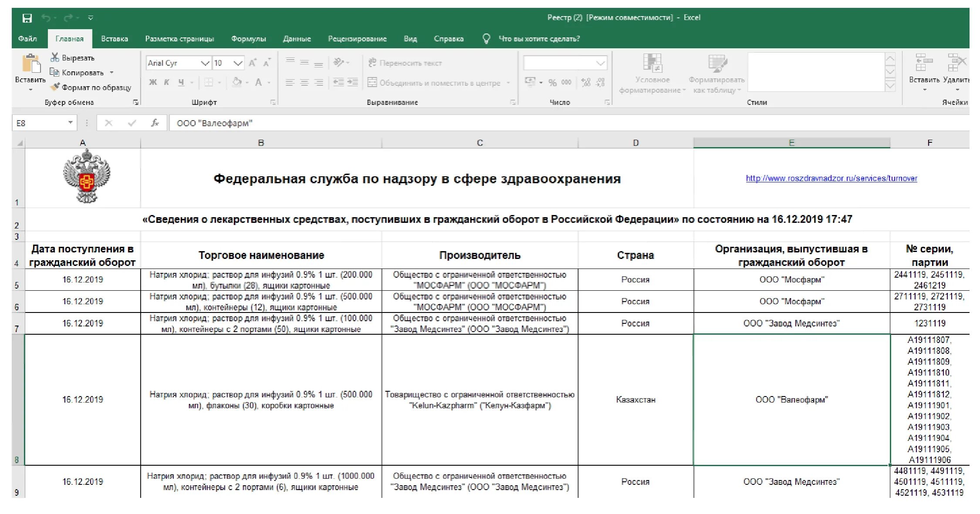Open the Файл menu

pyautogui.click(x=27, y=39)
